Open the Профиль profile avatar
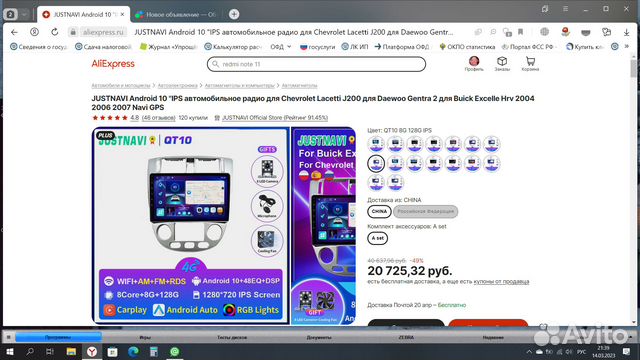The image size is (640, 360). point(474,64)
